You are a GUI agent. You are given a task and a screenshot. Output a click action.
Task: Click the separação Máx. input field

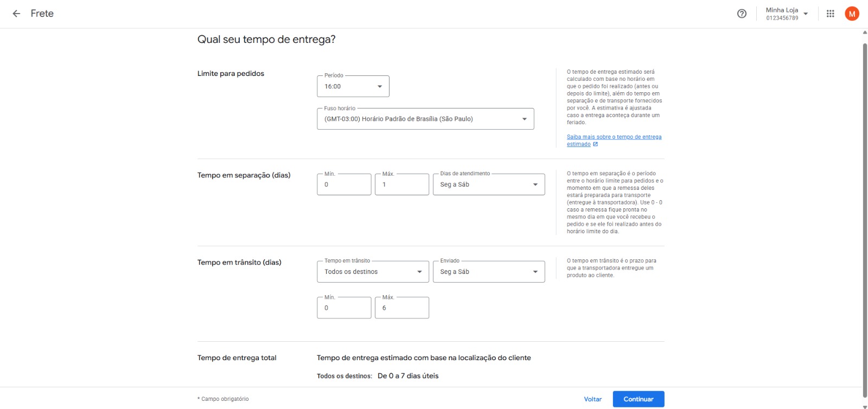401,184
